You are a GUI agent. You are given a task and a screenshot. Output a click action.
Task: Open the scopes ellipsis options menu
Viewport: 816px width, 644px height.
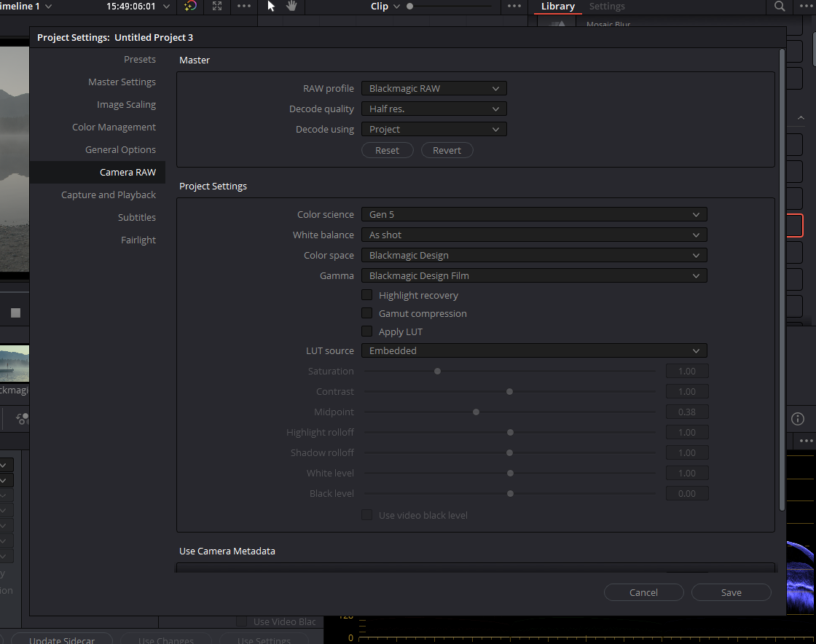pos(806,441)
